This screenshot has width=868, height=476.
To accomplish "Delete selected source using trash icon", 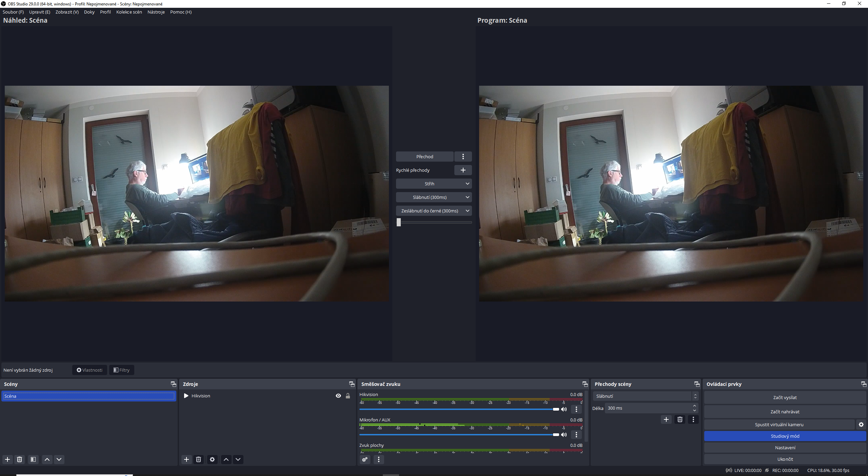I will click(199, 459).
